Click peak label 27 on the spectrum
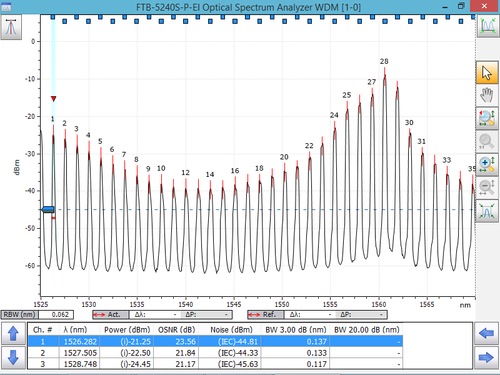The image size is (500, 375). click(372, 82)
